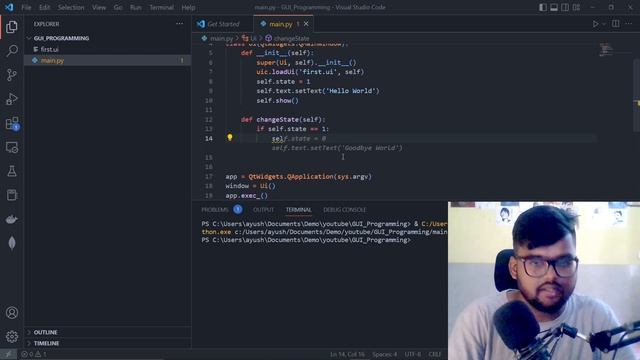Viewport: 640px width, 360px height.
Task: Close the main.py editor tab
Action: [x=306, y=24]
